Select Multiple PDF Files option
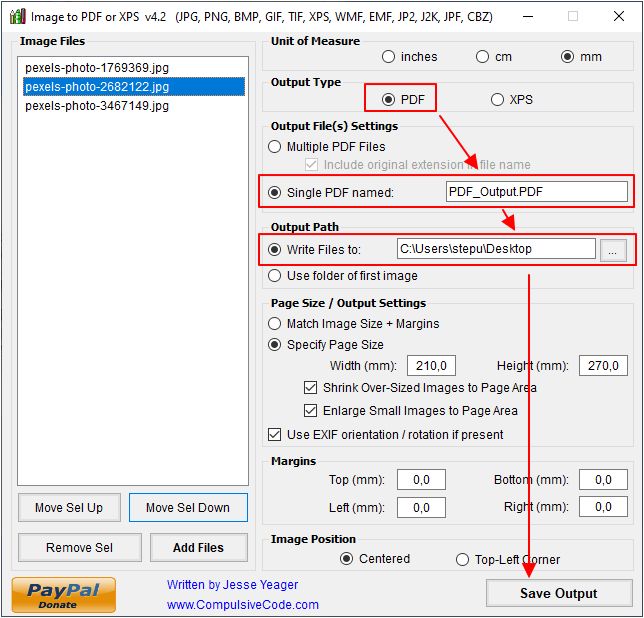 pyautogui.click(x=274, y=147)
